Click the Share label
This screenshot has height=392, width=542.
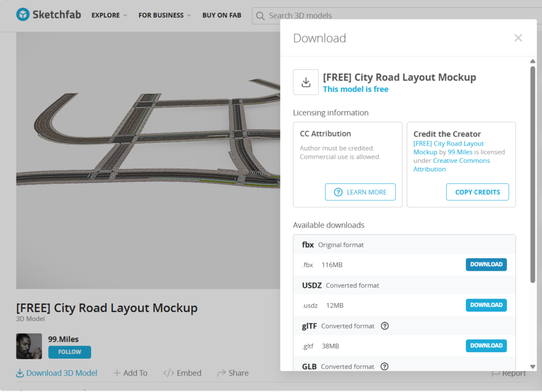pyautogui.click(x=238, y=373)
